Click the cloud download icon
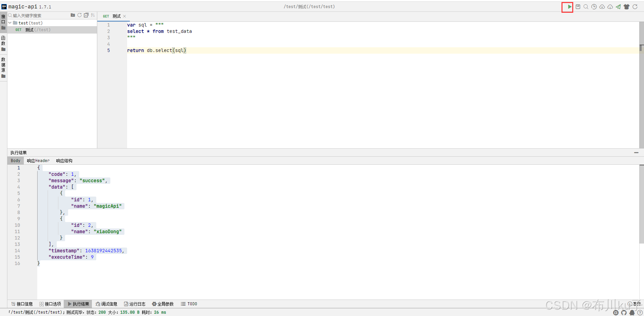644x316 pixels. 610,7
